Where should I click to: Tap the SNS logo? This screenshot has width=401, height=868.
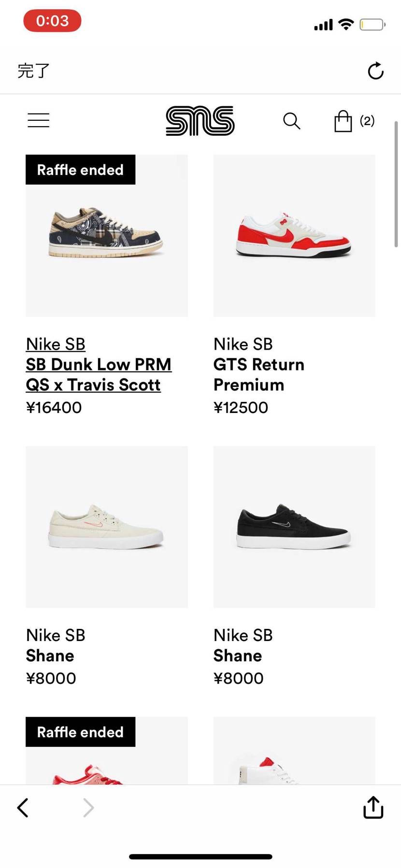[x=200, y=121]
